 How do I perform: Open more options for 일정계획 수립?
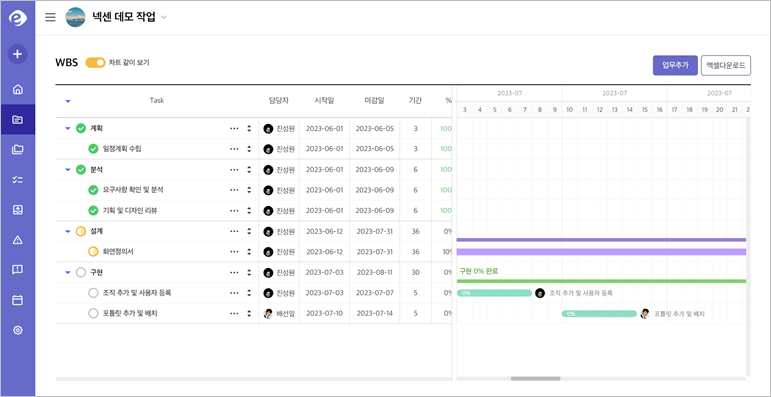[x=234, y=149]
